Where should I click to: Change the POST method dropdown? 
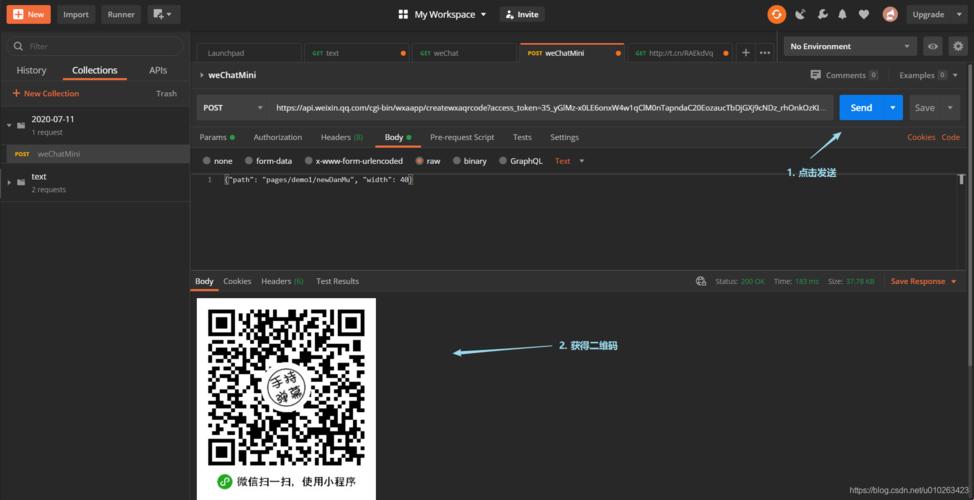[233, 107]
